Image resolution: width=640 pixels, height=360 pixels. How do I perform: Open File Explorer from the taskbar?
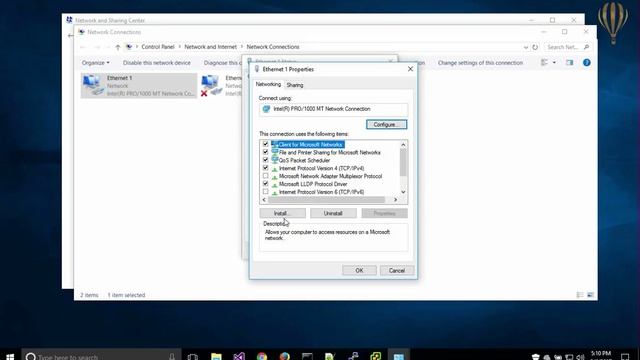216,356
